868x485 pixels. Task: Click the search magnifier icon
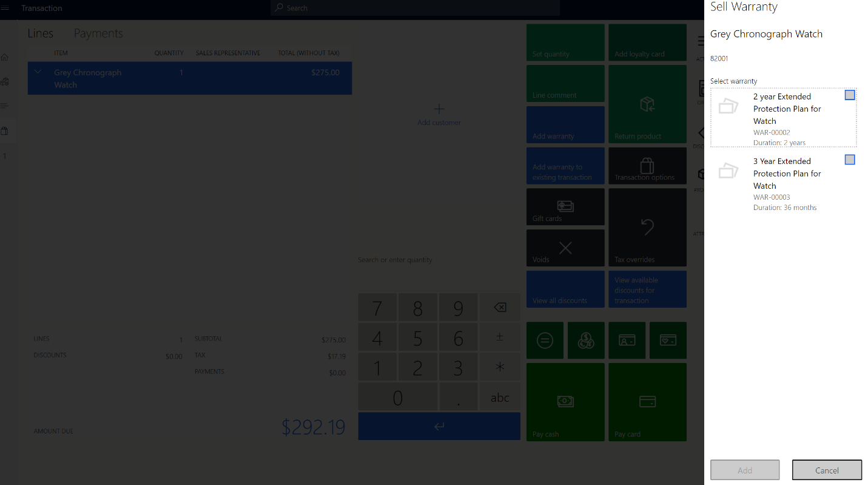(279, 8)
